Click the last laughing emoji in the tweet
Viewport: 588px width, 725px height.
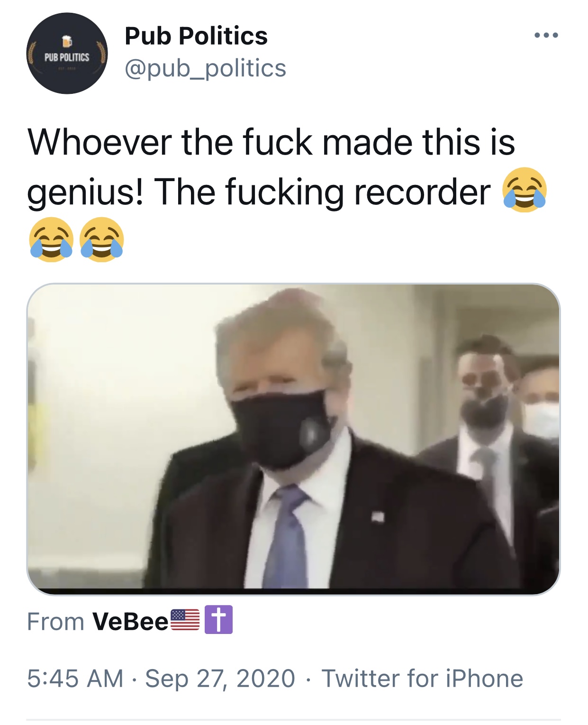pyautogui.click(x=102, y=239)
